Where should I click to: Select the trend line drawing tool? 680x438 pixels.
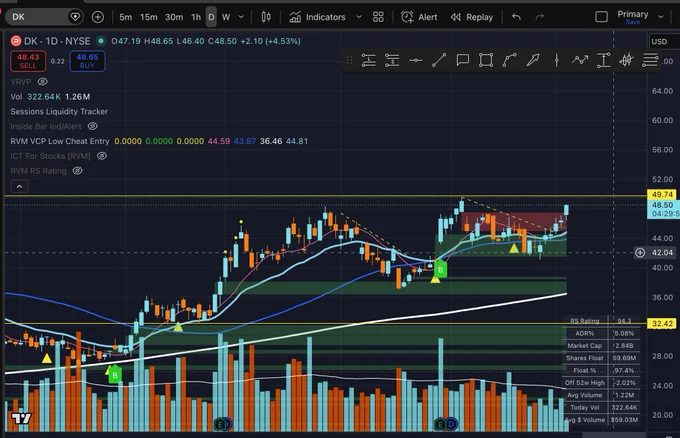coord(439,60)
